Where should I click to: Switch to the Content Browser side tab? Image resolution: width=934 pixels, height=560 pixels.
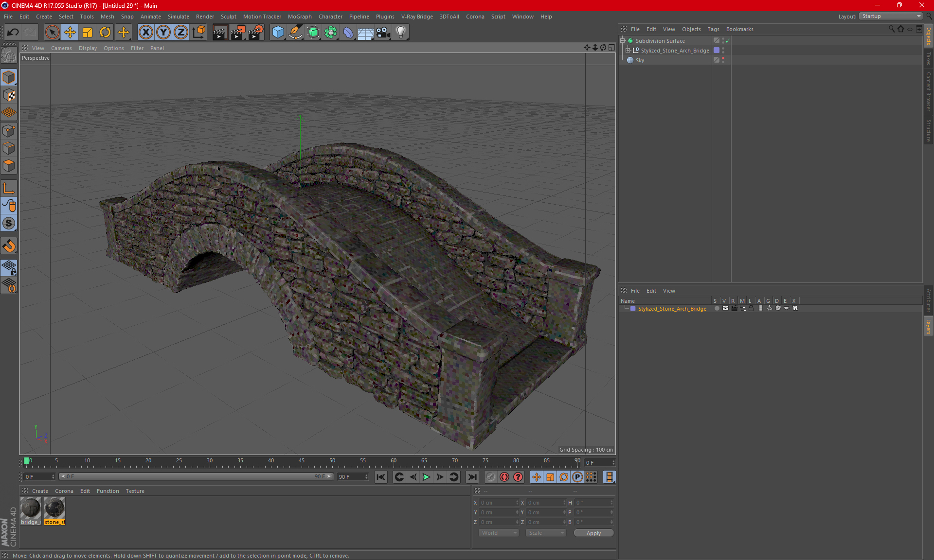coord(929,91)
